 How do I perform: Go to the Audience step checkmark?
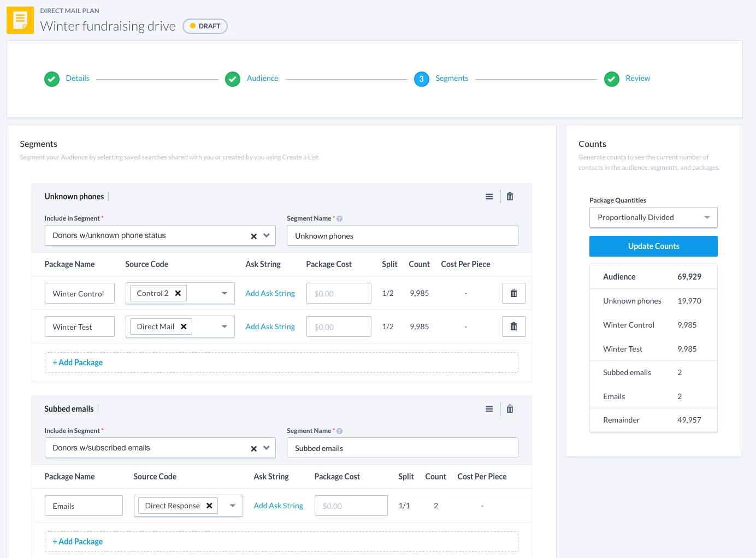point(233,79)
